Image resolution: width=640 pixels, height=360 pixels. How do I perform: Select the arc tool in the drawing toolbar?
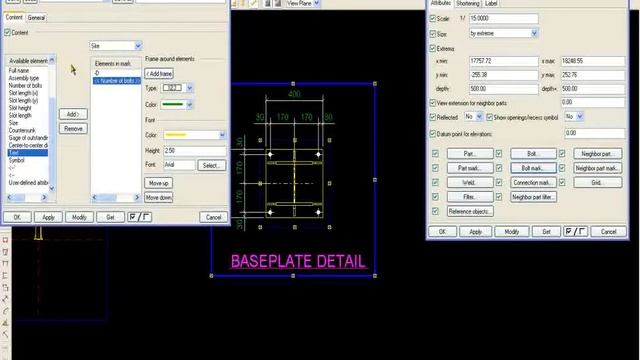[x=5, y=311]
